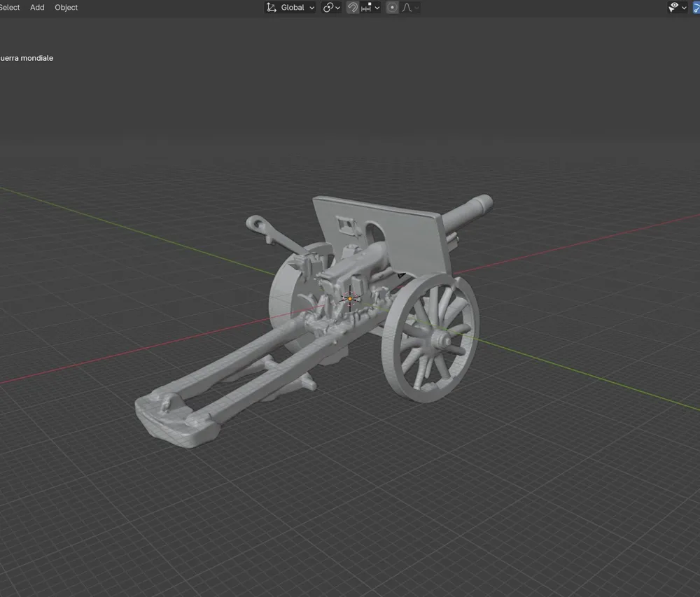Image resolution: width=700 pixels, height=597 pixels.
Task: Toggle the blue gizmo button
Action: point(696,8)
